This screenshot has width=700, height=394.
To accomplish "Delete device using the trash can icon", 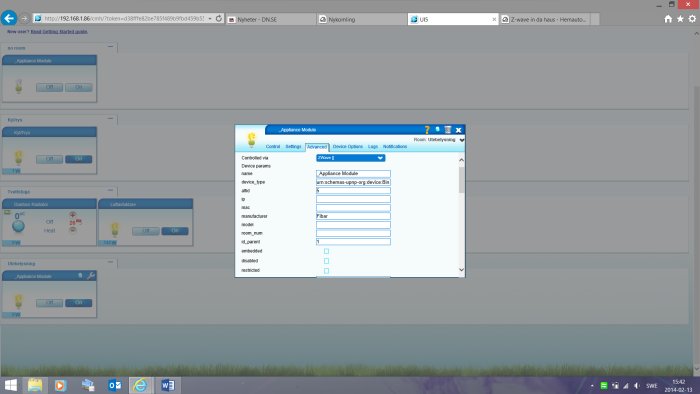I will click(448, 129).
